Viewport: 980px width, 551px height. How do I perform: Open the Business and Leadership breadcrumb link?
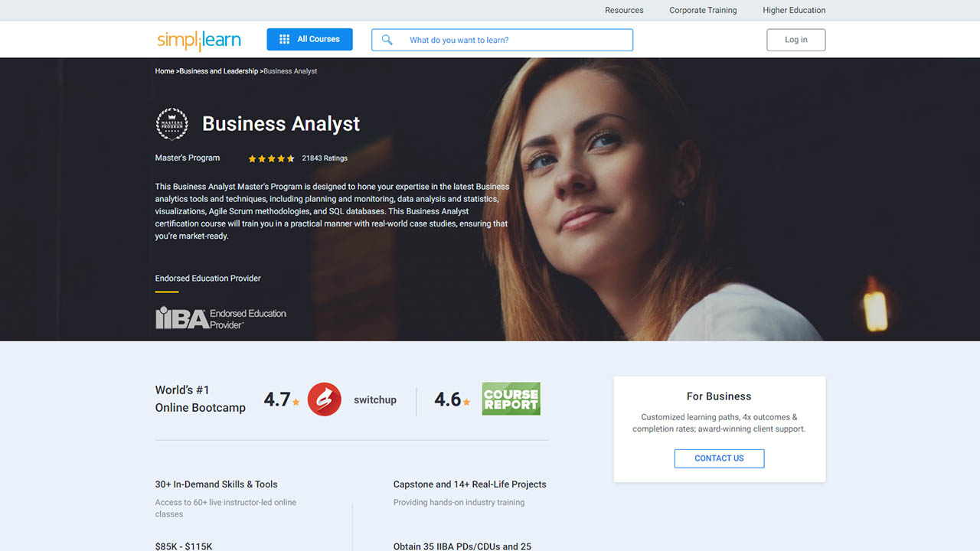coord(218,70)
